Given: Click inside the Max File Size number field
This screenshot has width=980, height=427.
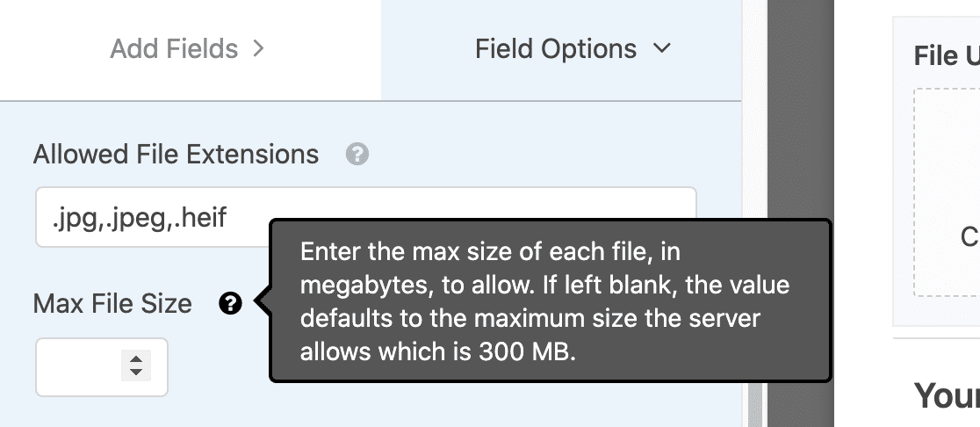Looking at the screenshot, I should click(102, 367).
